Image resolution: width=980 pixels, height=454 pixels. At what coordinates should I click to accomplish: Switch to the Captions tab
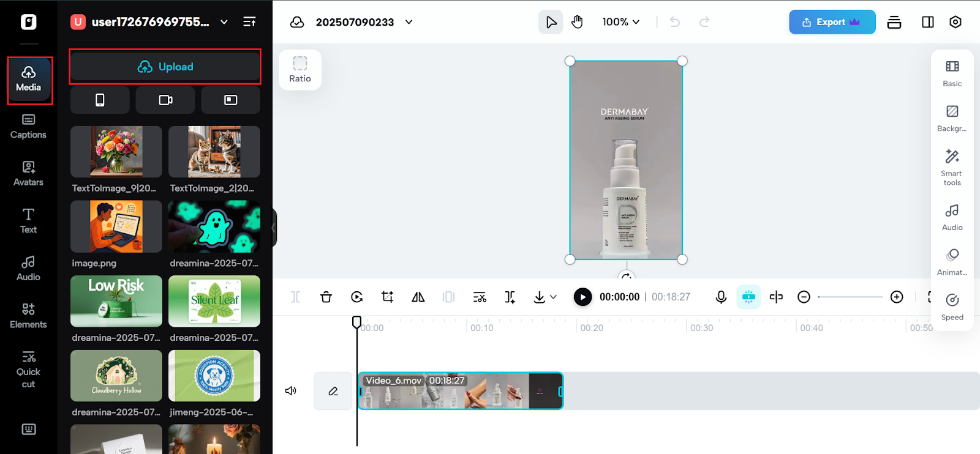coord(28,127)
